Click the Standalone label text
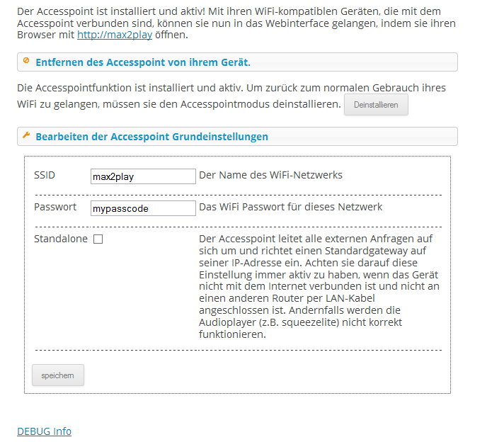Image resolution: width=504 pixels, height=442 pixels. [x=61, y=239]
